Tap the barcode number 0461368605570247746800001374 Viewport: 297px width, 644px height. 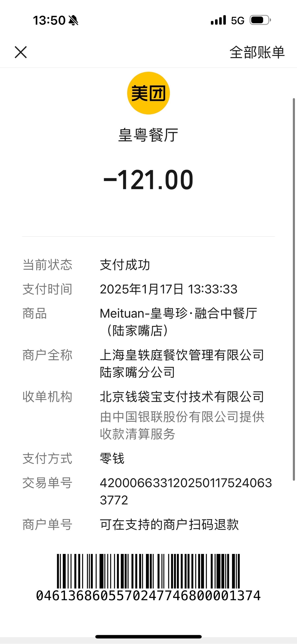click(148, 596)
